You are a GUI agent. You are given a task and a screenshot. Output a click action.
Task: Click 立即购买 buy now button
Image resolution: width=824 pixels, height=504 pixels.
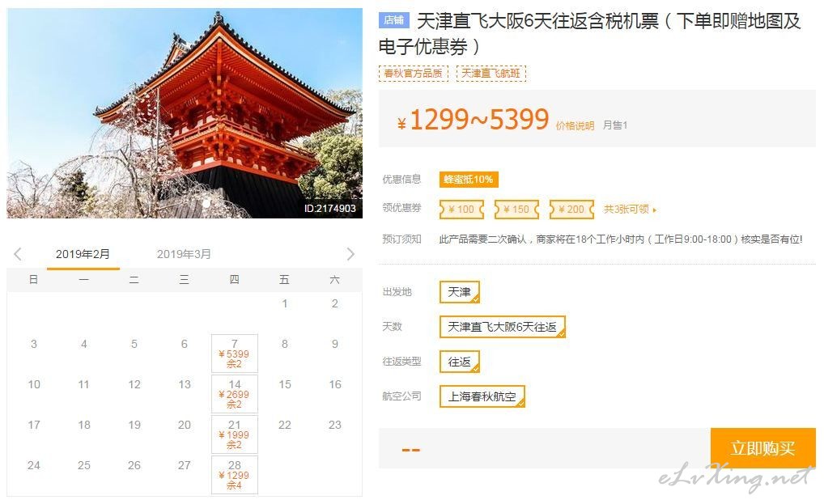click(763, 448)
